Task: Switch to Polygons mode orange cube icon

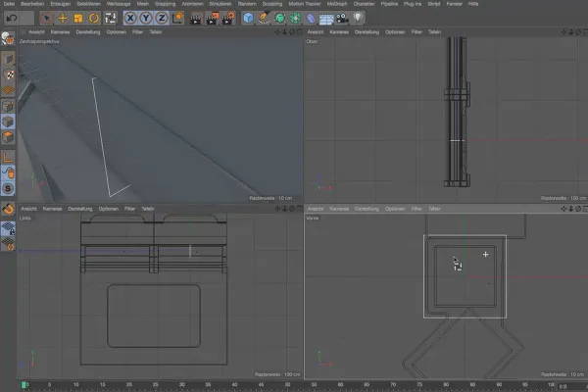Action: tap(8, 137)
